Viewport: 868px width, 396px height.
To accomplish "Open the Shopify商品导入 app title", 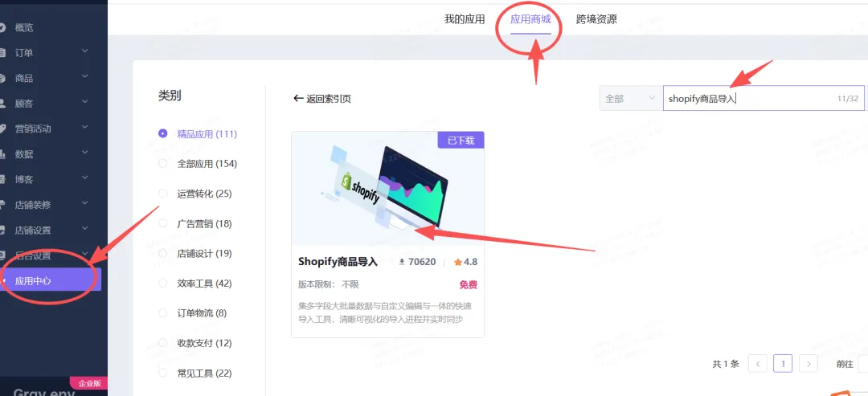I will point(338,262).
